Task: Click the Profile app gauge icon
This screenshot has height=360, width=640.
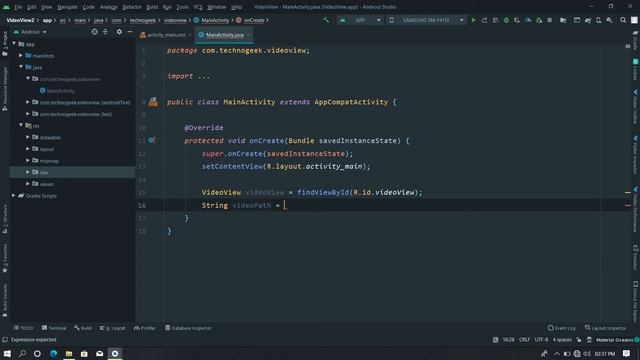Action: pos(528,20)
